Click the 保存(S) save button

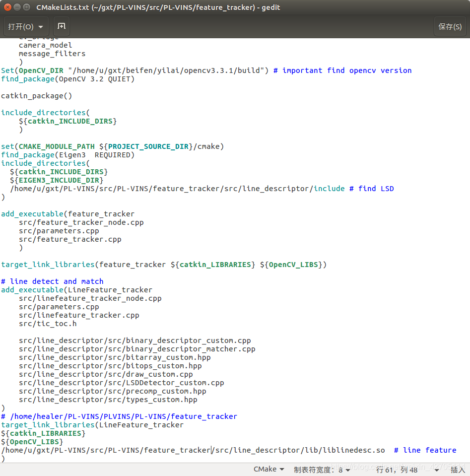[x=450, y=27]
